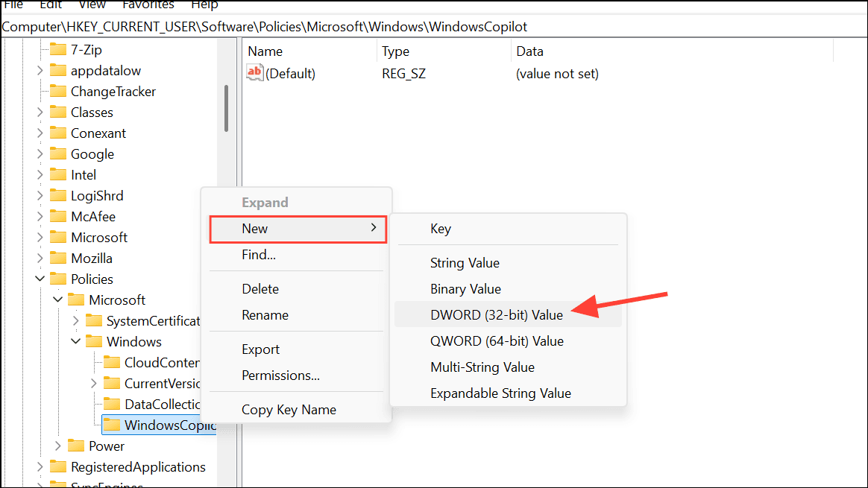Expand the SystemCertificates key
This screenshot has height=488, width=868.
(x=75, y=321)
